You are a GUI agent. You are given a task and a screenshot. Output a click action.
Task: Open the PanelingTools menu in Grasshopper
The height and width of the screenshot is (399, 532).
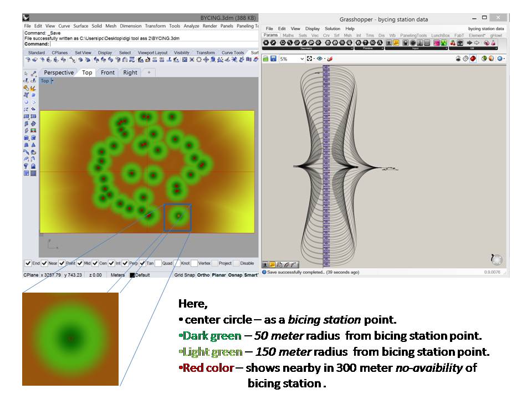click(x=413, y=35)
